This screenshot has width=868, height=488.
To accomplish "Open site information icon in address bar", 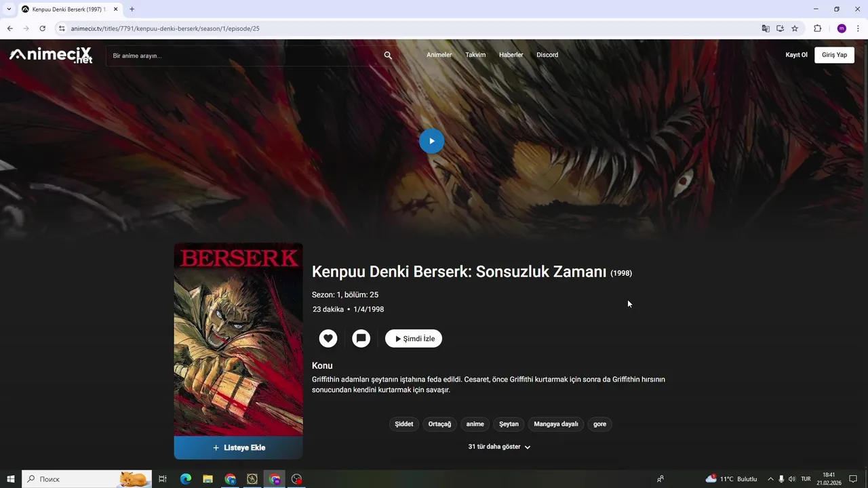I will pos(62,28).
